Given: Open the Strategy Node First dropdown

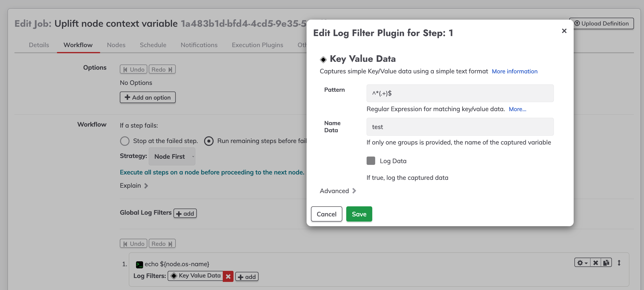Looking at the screenshot, I should (x=172, y=156).
